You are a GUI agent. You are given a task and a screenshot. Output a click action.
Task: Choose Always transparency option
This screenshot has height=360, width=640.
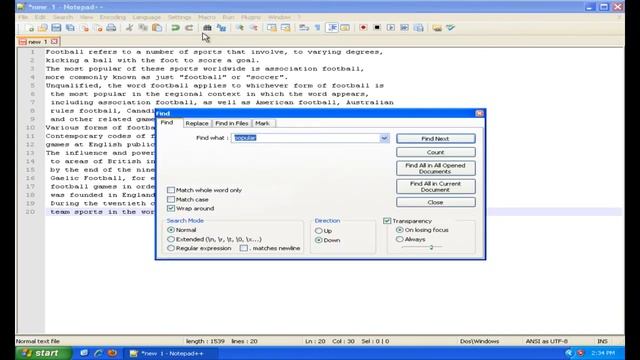click(400, 239)
